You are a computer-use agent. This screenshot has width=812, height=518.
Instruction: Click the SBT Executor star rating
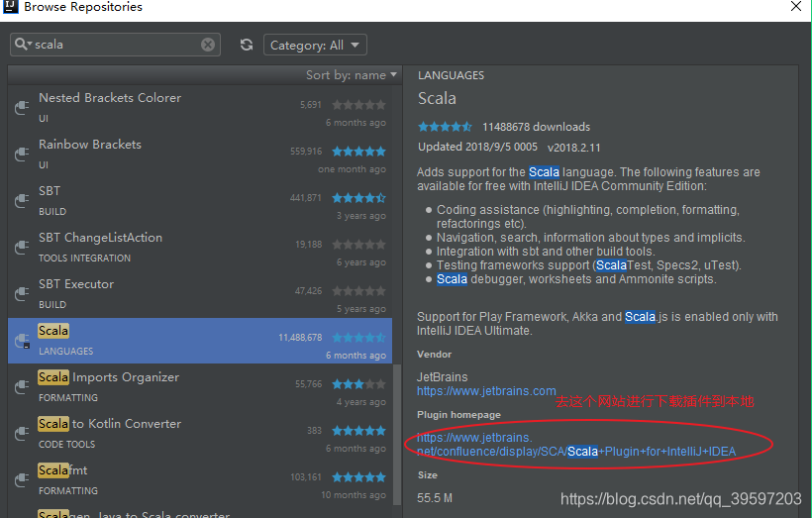tap(358, 291)
